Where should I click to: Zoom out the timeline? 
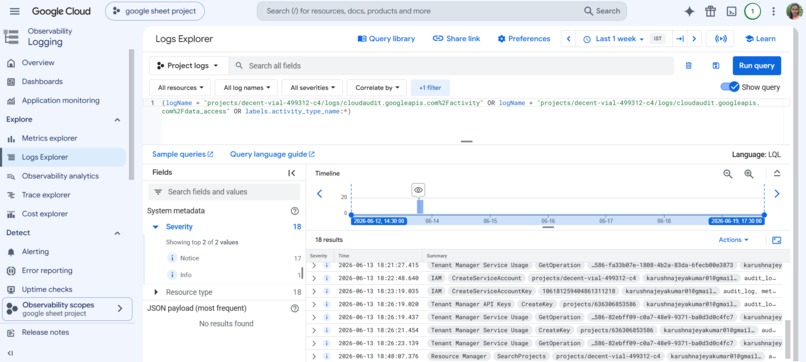(x=728, y=174)
